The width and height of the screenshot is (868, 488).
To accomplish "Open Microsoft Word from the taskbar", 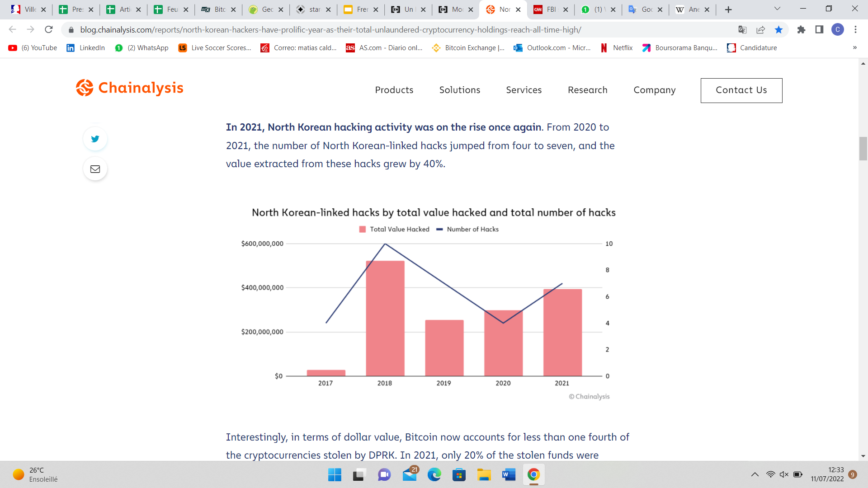I will pyautogui.click(x=509, y=475).
